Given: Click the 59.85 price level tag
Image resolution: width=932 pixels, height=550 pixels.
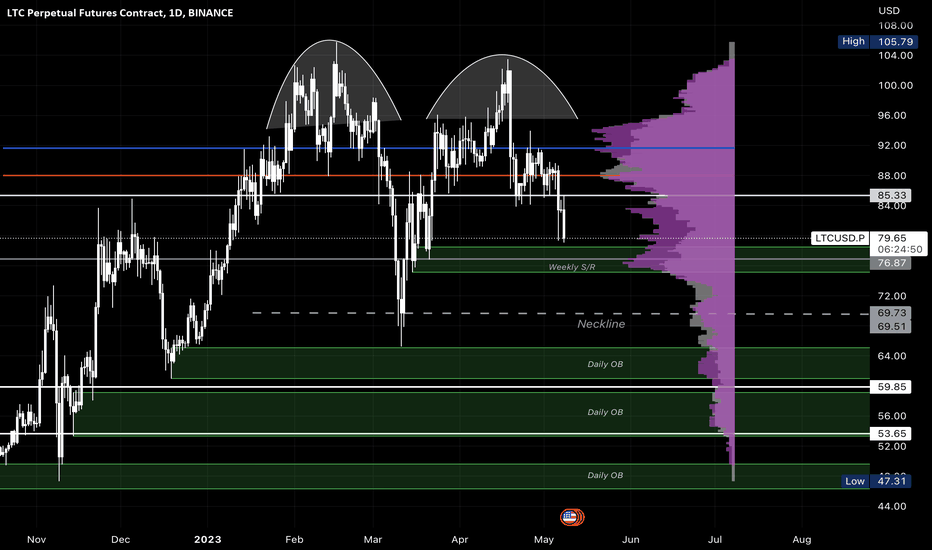Looking at the screenshot, I should 891,386.
